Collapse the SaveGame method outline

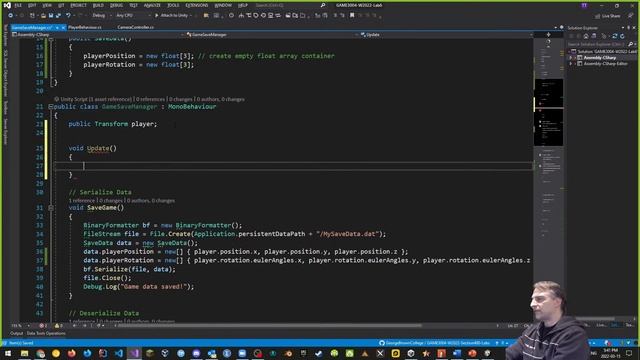click(51, 208)
